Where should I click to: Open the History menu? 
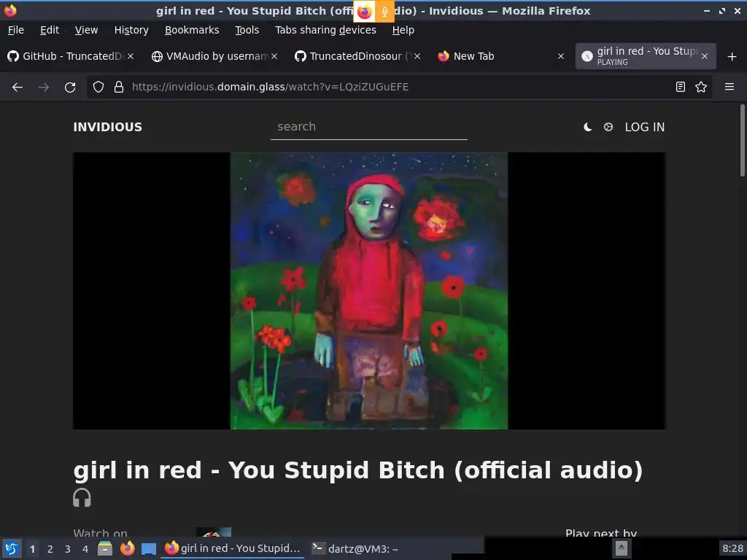pos(131,30)
